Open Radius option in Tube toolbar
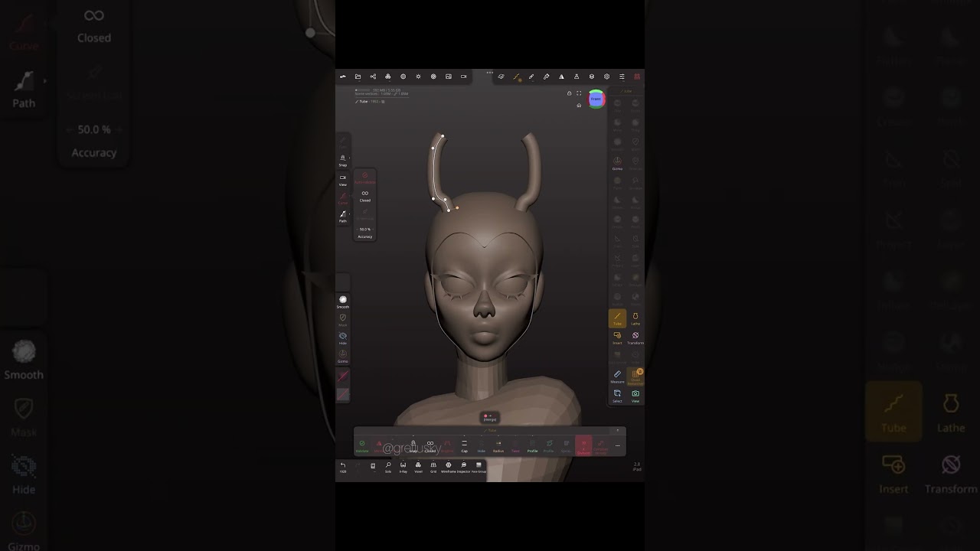The width and height of the screenshot is (980, 551). [x=498, y=445]
